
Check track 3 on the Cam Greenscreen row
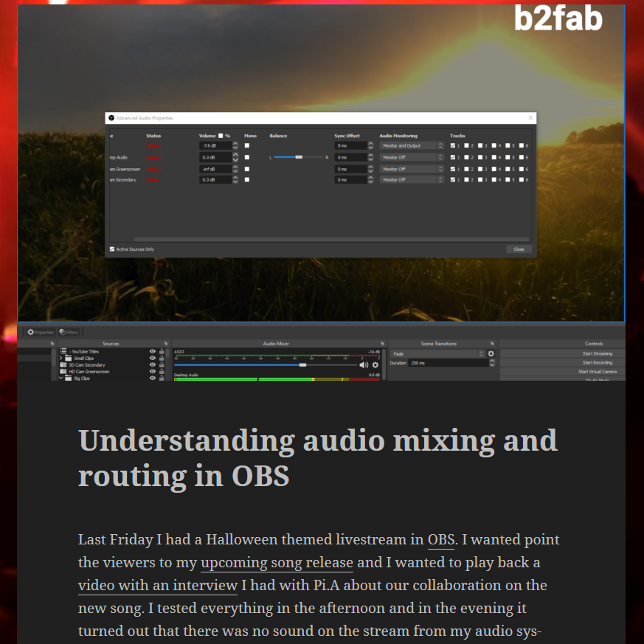point(480,169)
